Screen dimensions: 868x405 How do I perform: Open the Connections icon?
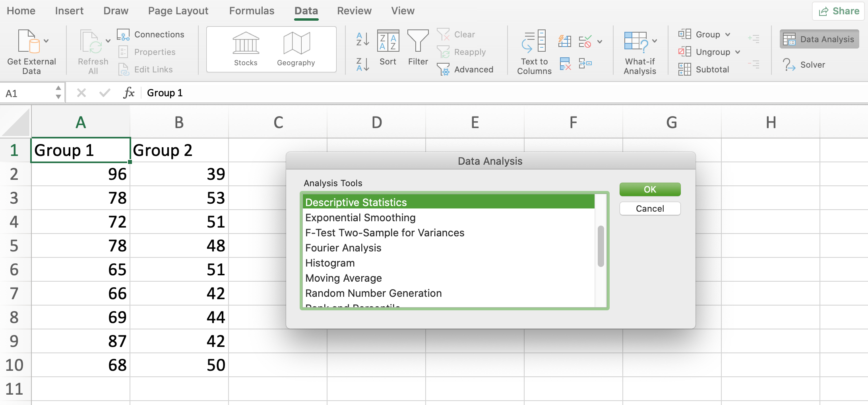pyautogui.click(x=123, y=35)
